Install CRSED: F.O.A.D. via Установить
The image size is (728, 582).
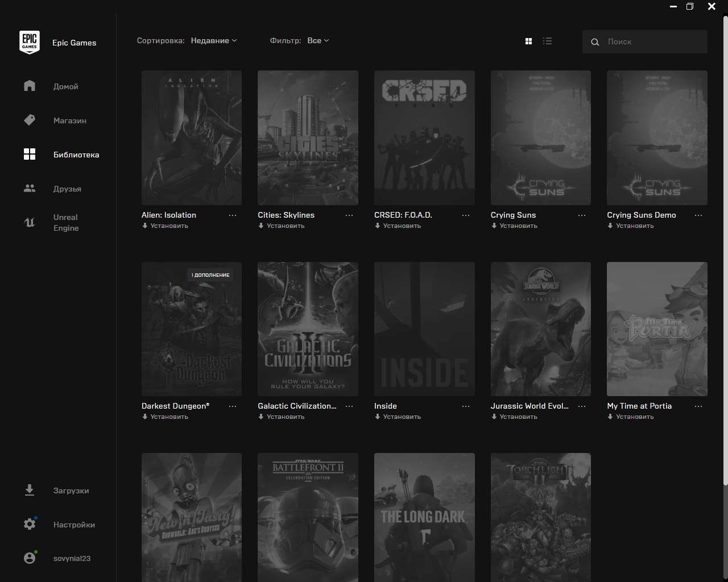point(398,226)
